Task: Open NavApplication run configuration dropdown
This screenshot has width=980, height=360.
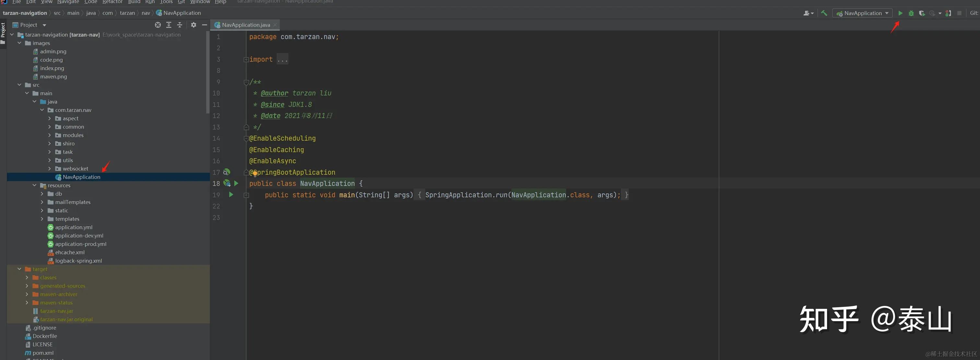Action: point(862,13)
